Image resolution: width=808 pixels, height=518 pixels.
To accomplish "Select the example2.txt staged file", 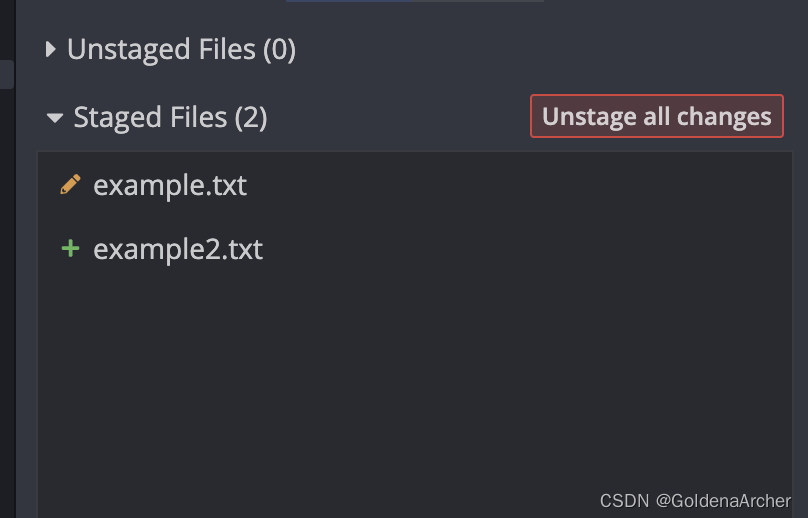I will pos(177,248).
